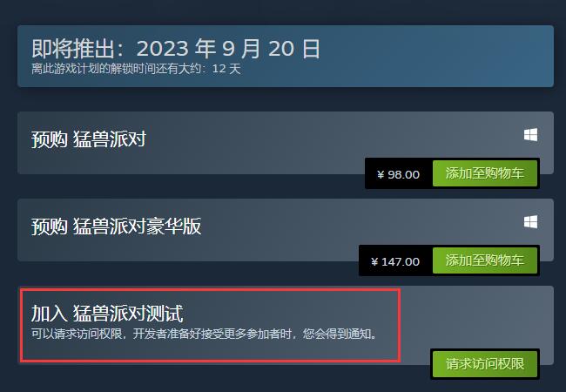Click the ¥ 98.00 price label
566x392 pixels.
pos(399,175)
